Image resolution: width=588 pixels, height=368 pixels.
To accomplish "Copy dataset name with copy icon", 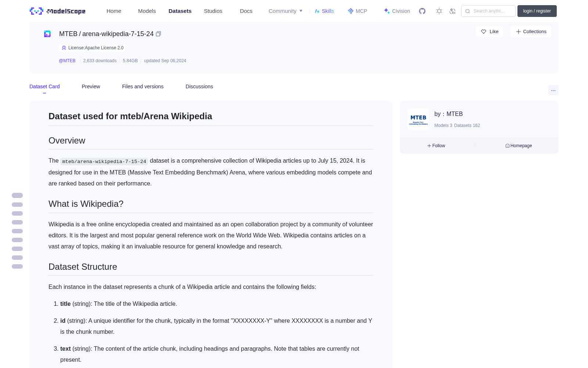I will (158, 34).
